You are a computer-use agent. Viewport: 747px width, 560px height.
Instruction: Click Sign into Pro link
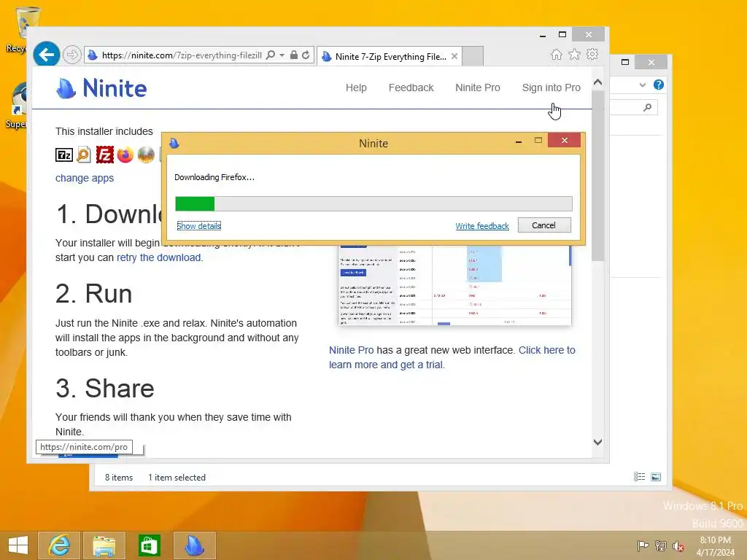[551, 87]
